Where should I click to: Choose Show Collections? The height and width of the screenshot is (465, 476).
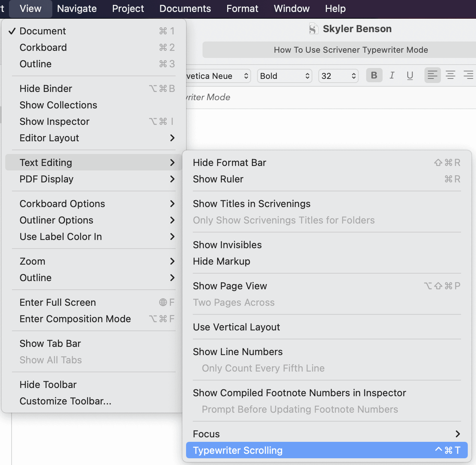tap(94, 105)
